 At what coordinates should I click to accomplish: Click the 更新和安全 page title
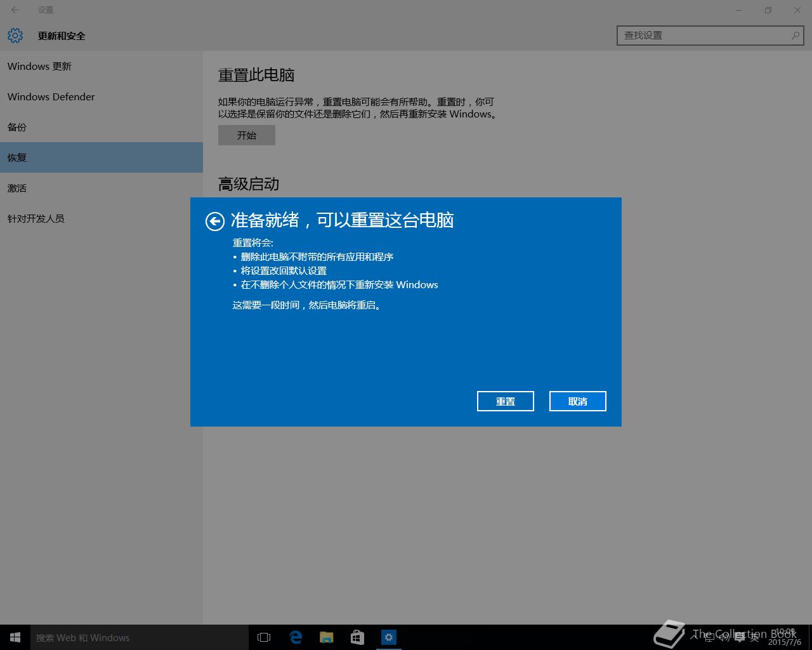click(x=62, y=36)
